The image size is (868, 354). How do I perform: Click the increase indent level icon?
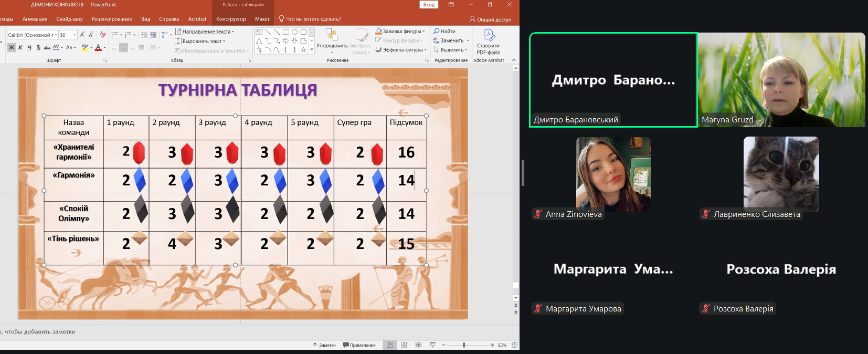tap(153, 35)
